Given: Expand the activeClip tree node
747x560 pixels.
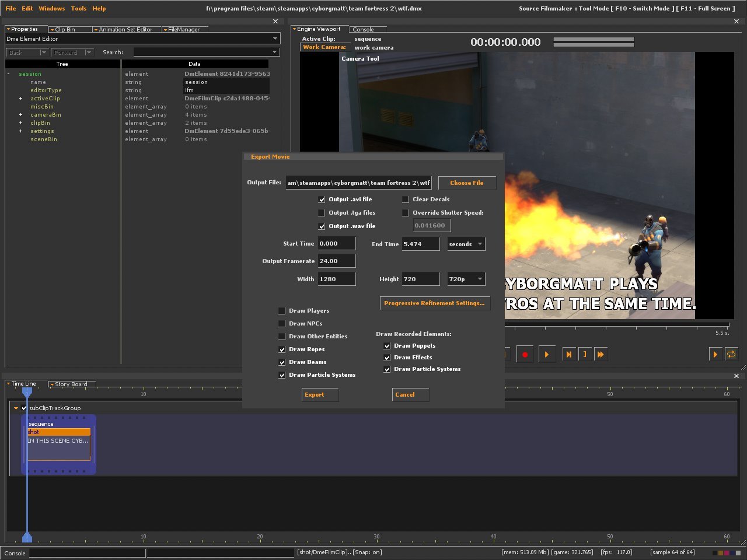Looking at the screenshot, I should point(20,99).
